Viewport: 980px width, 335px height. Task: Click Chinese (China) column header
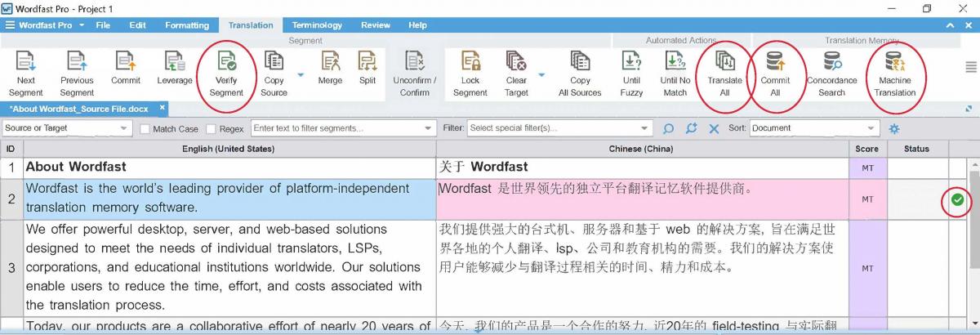click(x=642, y=149)
